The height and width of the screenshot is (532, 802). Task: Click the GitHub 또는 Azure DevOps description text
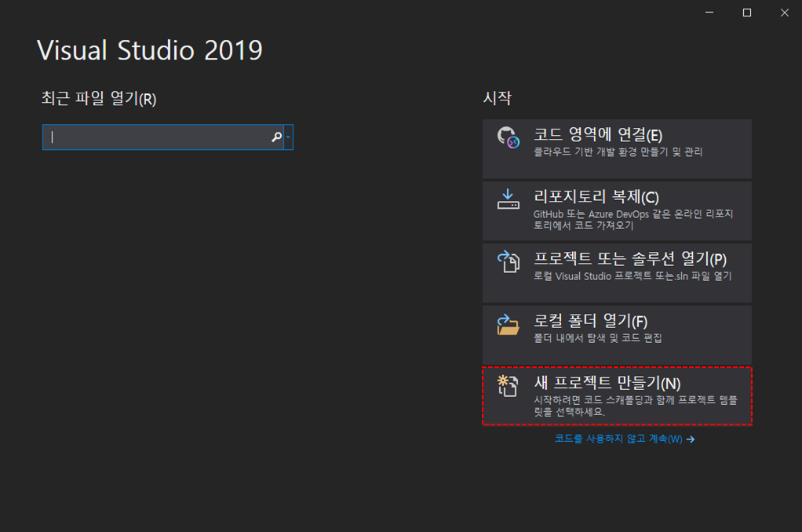click(633, 220)
